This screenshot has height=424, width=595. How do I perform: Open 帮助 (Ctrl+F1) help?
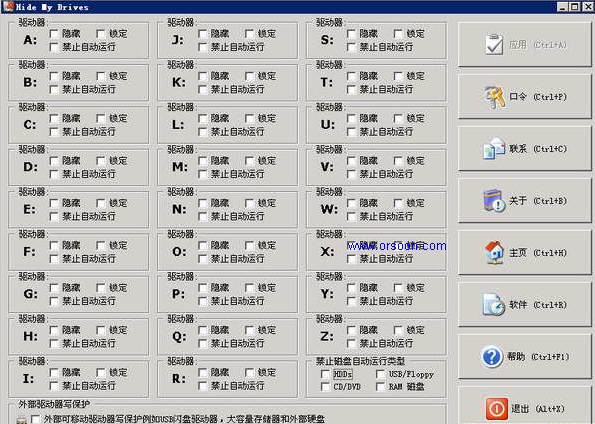pos(524,357)
